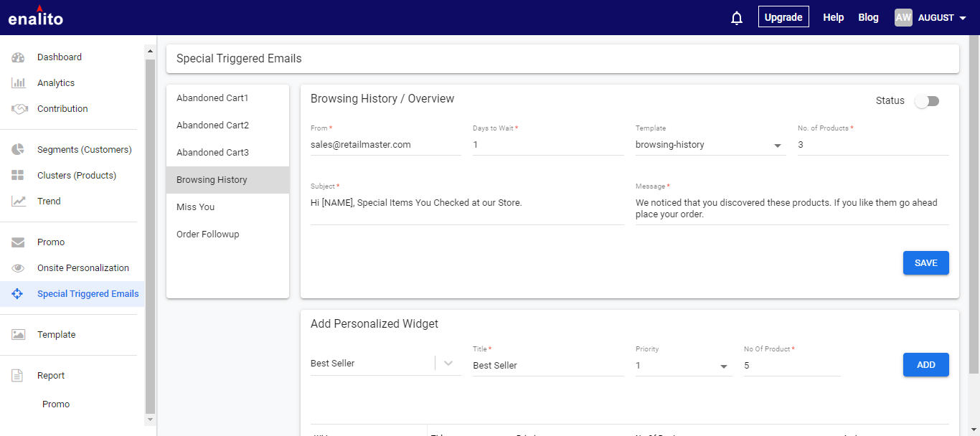Open notifications bell icon
Image resolution: width=980 pixels, height=436 pixels.
[x=737, y=18]
